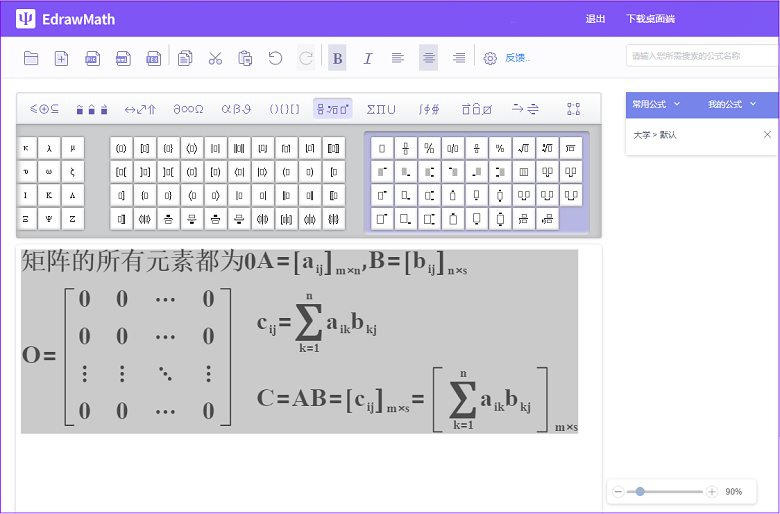This screenshot has height=514, width=780.
Task: Open integral templates category ∫∮
Action: (x=429, y=108)
